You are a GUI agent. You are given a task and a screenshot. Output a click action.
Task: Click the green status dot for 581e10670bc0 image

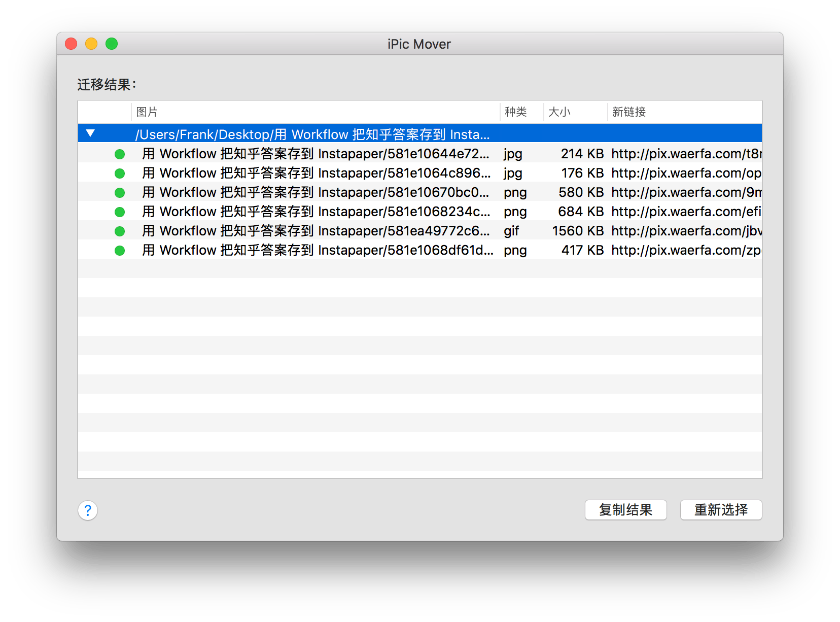pos(120,192)
